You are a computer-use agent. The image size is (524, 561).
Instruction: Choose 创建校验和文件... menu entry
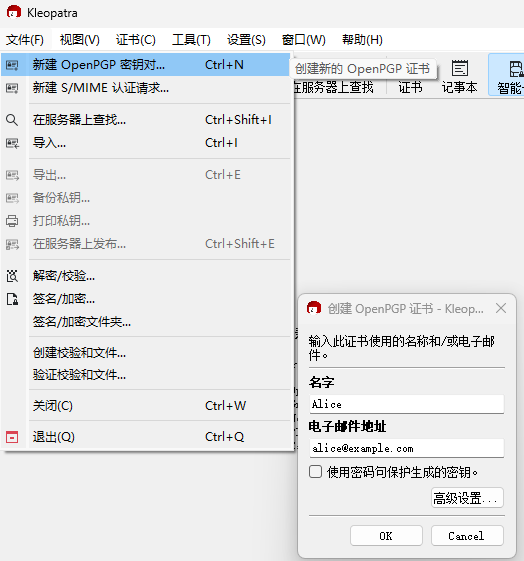pyautogui.click(x=145, y=353)
